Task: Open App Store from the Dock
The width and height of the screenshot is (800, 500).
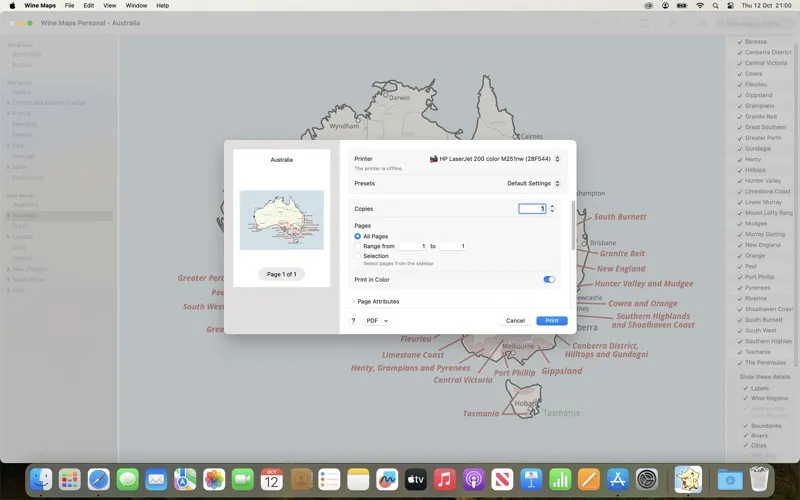Action: click(618, 480)
